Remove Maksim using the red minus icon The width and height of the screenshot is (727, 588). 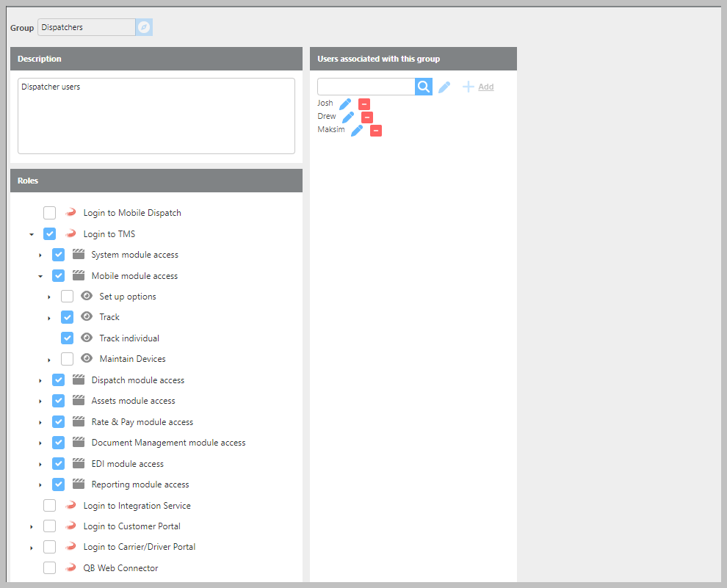[376, 131]
